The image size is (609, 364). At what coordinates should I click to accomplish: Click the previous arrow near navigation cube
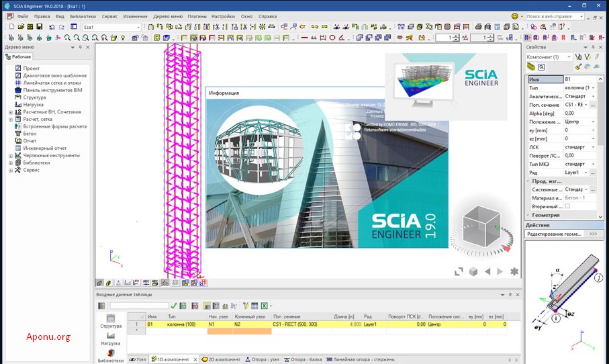tap(487, 271)
